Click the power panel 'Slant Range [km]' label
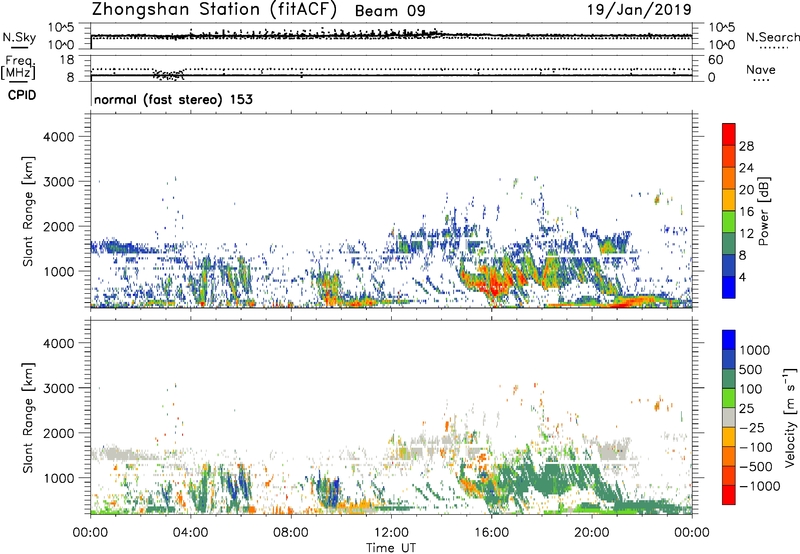 point(28,211)
